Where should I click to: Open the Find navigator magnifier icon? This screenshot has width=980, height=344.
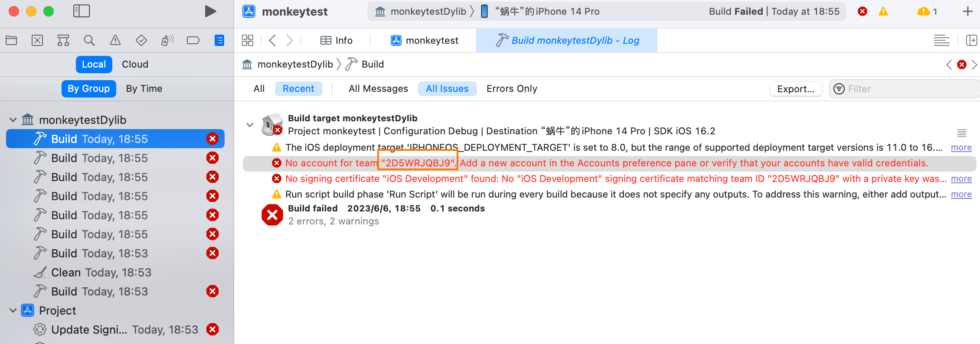[89, 41]
